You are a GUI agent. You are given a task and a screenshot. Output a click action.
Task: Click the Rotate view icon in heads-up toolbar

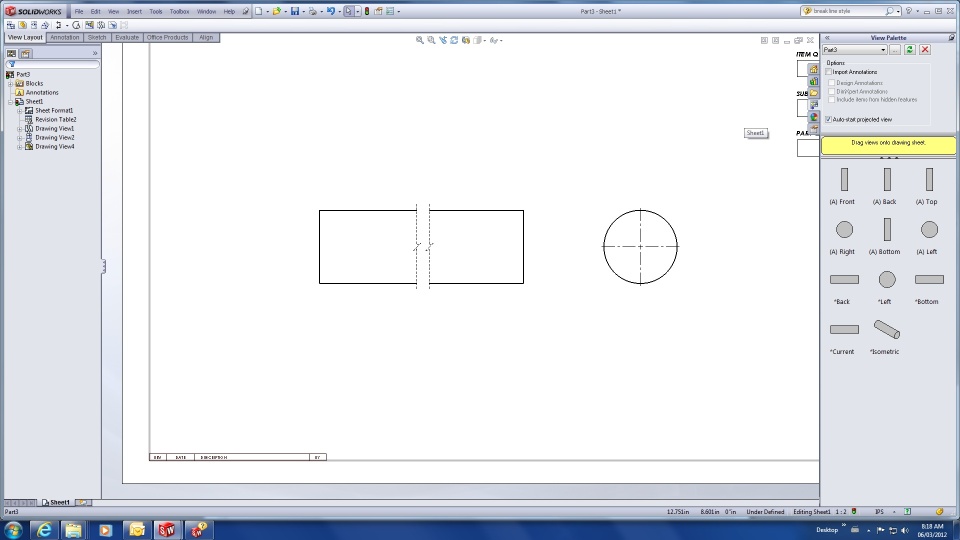(454, 40)
